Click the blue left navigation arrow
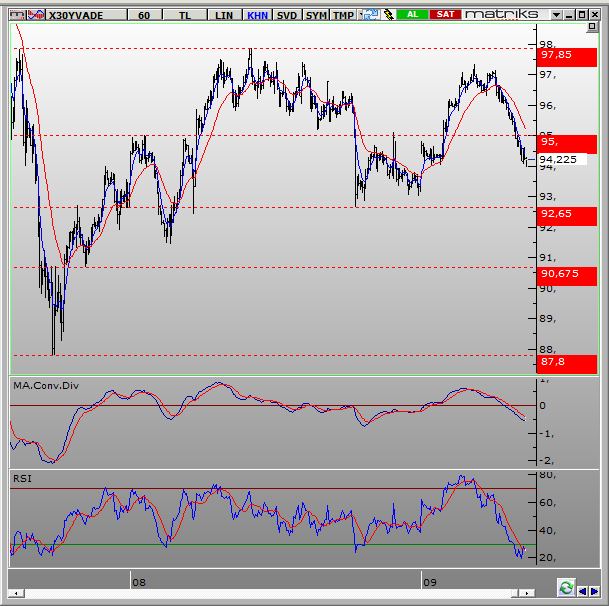Image resolution: width=609 pixels, height=606 pixels. pos(582,591)
